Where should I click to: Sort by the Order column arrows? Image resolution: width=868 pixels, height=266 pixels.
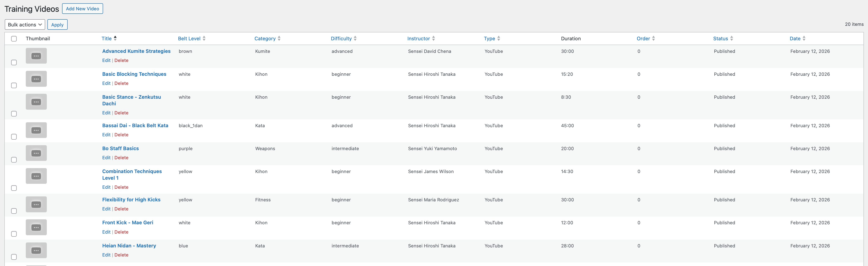[654, 38]
